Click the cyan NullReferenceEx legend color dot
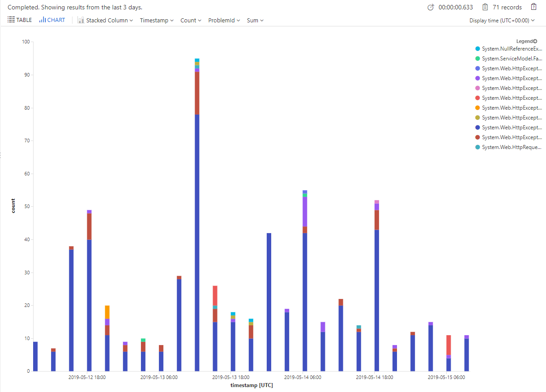The width and height of the screenshot is (546, 392). pos(478,49)
